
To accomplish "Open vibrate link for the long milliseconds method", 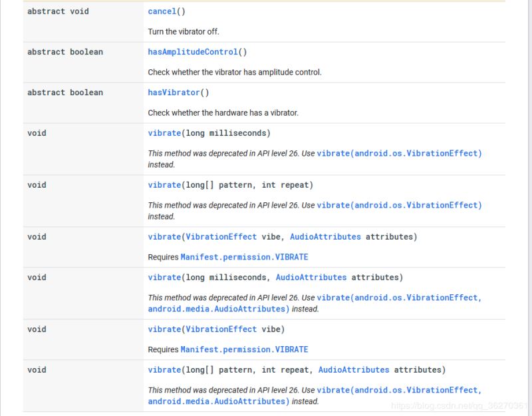I will coord(164,133).
